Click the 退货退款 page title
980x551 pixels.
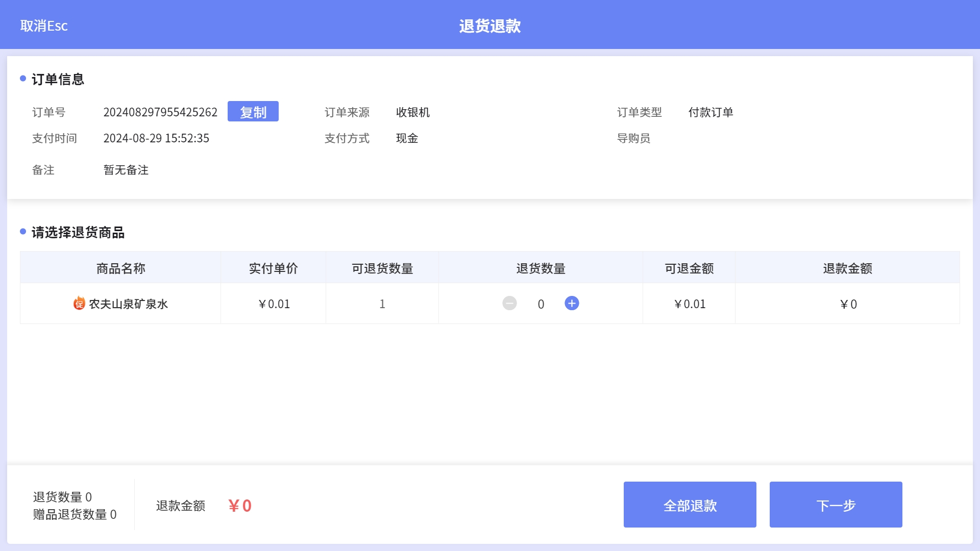[489, 26]
